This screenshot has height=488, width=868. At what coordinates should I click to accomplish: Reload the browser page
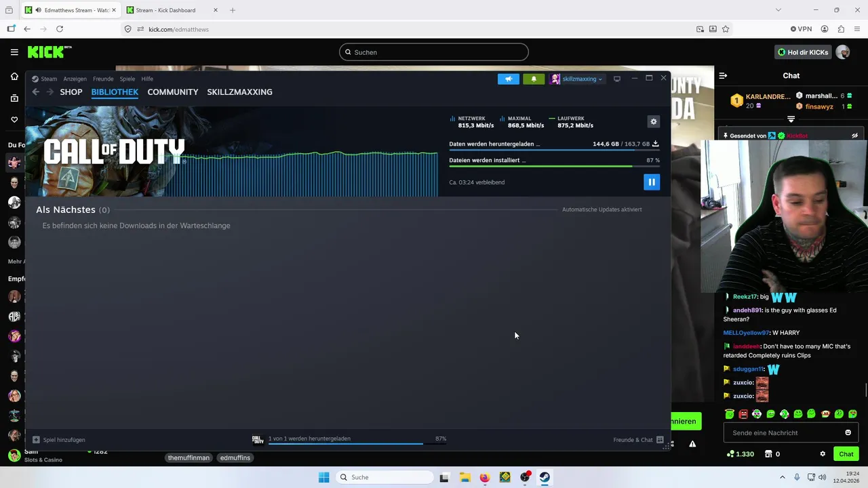tap(60, 29)
